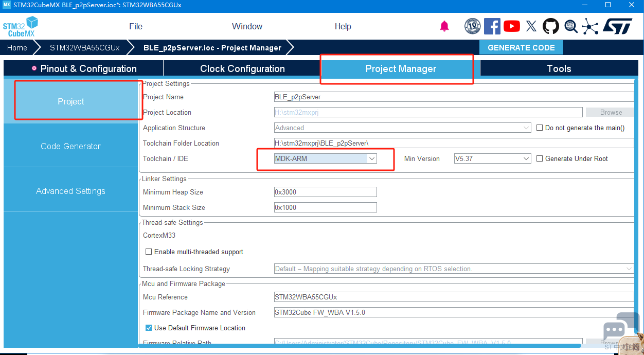This screenshot has width=644, height=355.
Task: Open the Advanced Settings side tab
Action: pos(71,191)
